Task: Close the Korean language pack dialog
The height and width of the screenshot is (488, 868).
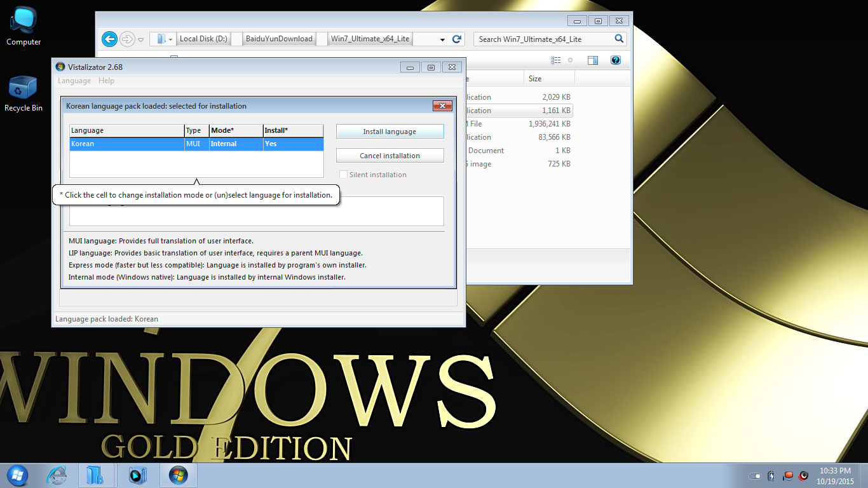Action: [442, 105]
